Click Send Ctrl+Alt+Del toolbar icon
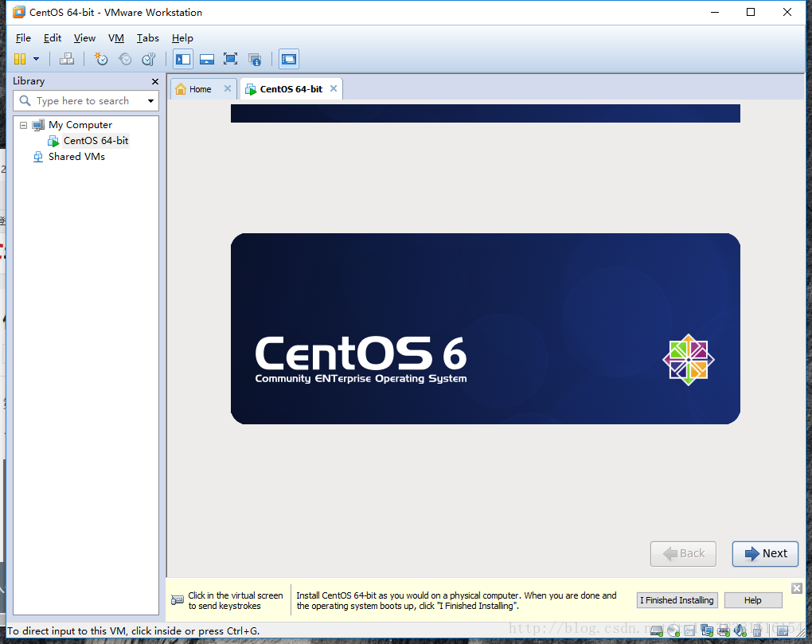Screen dimensions: 812x644 67,59
